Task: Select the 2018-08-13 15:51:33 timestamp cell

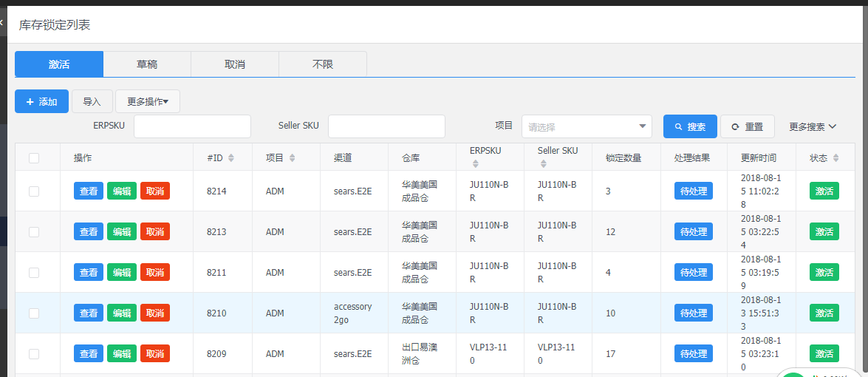Action: pos(762,313)
